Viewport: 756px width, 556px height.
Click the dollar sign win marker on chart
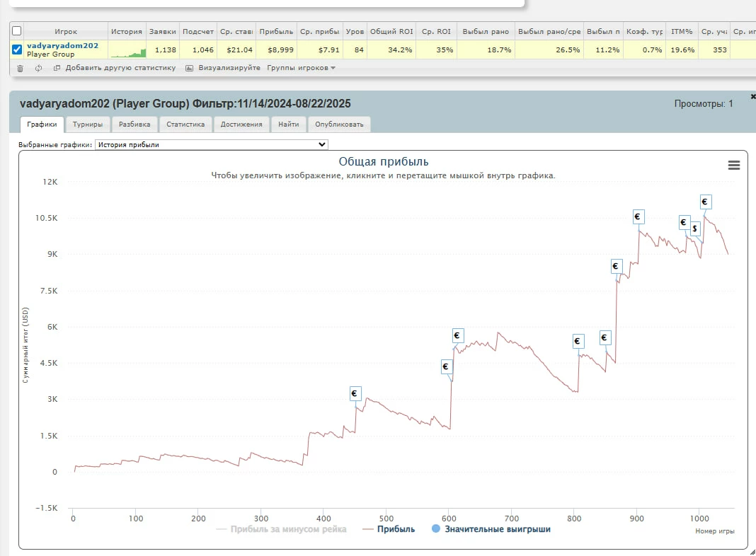pos(695,228)
